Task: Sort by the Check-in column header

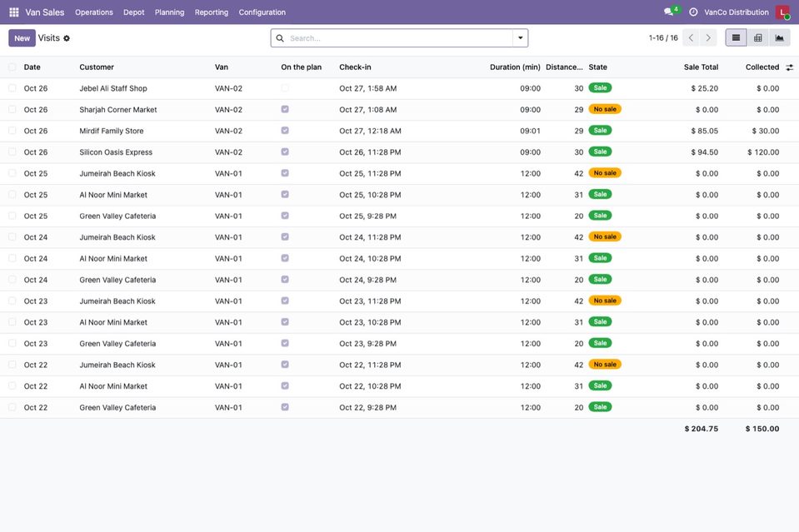Action: [x=355, y=67]
